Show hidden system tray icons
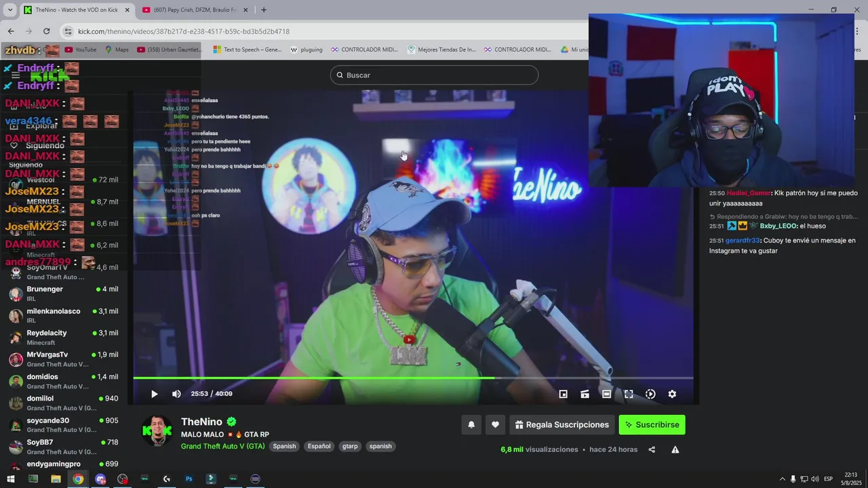The height and width of the screenshot is (488, 868). pos(782,479)
